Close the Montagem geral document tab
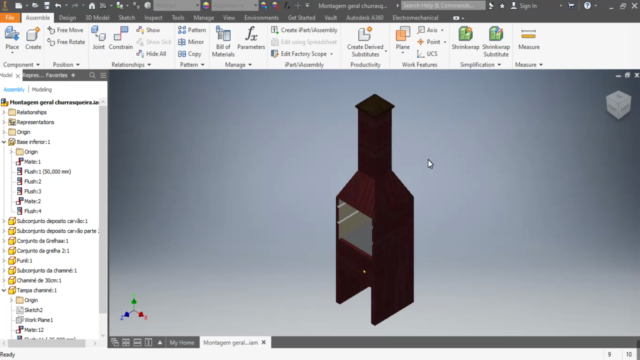The height and width of the screenshot is (360, 640). [x=264, y=342]
